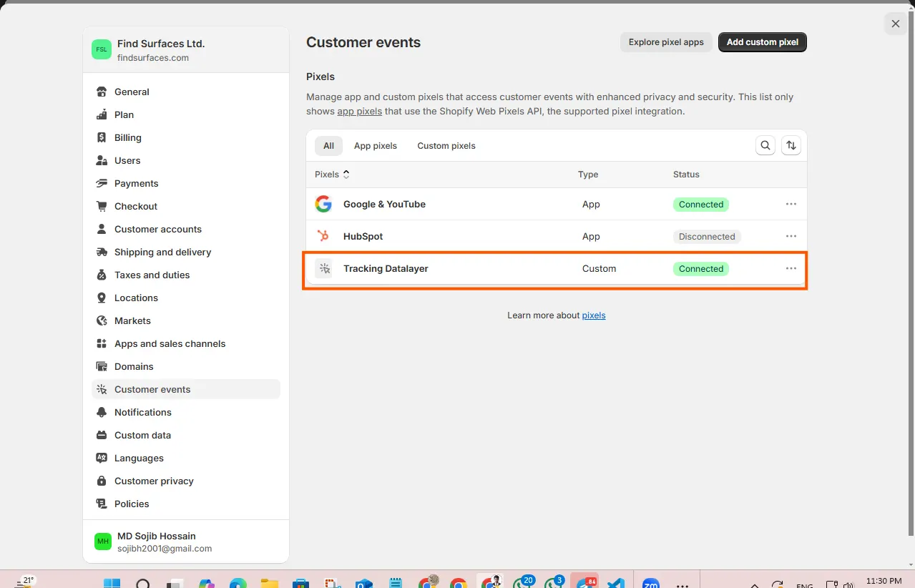Image resolution: width=915 pixels, height=588 pixels.
Task: Click the Billing receipt icon
Action: click(x=101, y=137)
